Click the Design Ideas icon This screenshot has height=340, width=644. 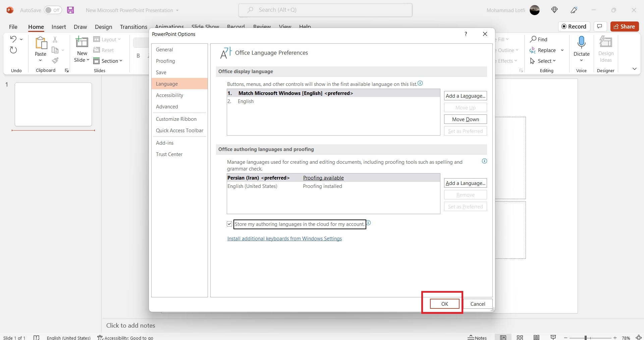pyautogui.click(x=606, y=42)
